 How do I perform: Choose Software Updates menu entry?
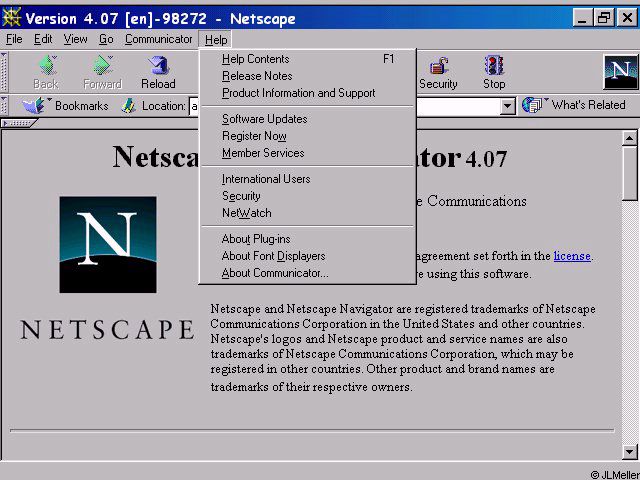coord(308,119)
